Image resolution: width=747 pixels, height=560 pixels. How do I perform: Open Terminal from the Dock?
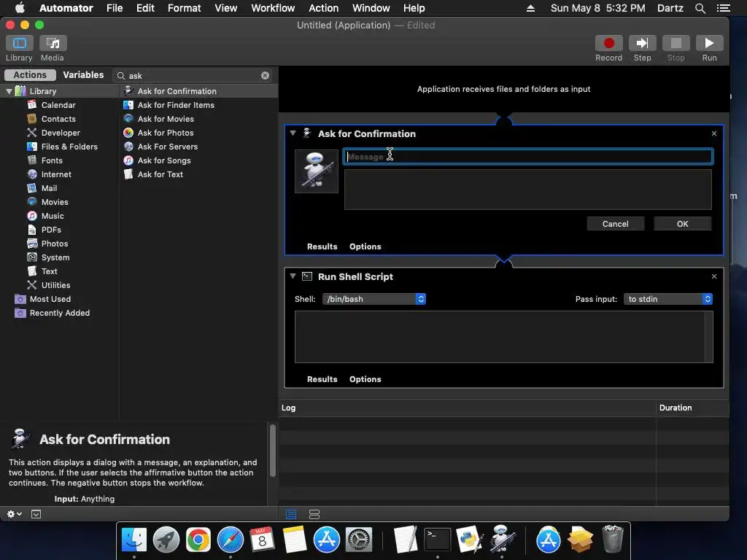tap(438, 540)
